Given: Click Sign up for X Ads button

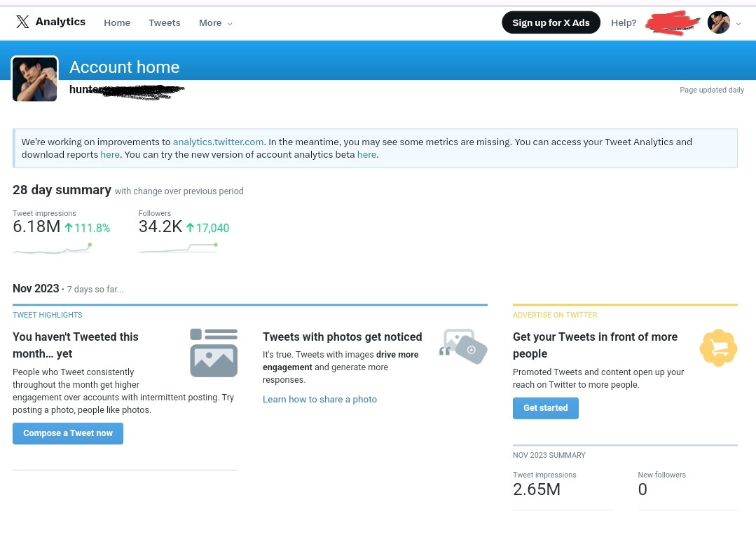Looking at the screenshot, I should click(551, 22).
